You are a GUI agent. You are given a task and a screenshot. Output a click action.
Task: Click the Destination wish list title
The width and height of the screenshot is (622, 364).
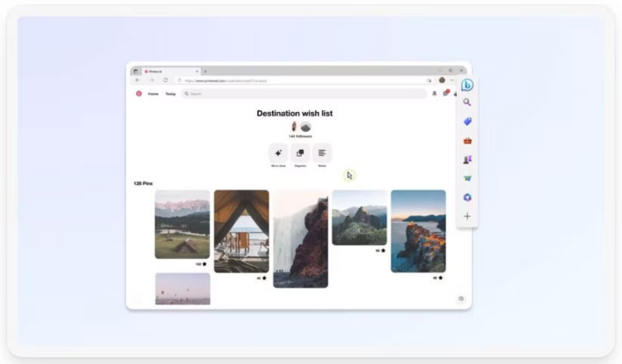click(294, 114)
